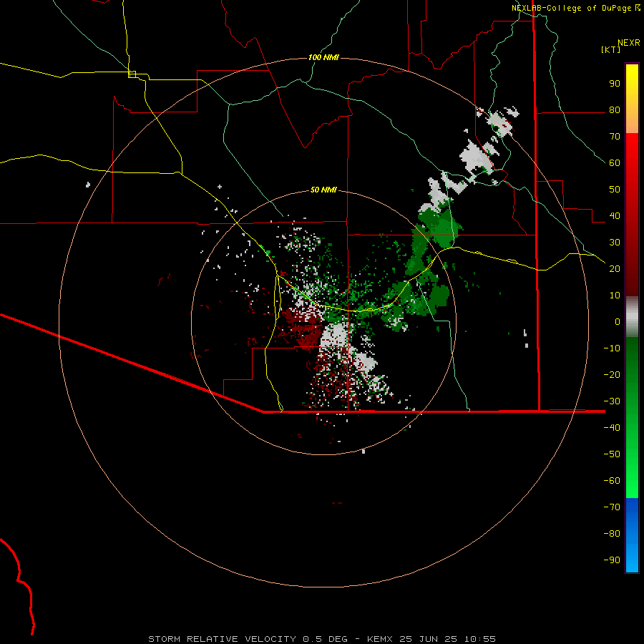Click the -30 value on the velocity scale
644x644 pixels.
[612, 401]
